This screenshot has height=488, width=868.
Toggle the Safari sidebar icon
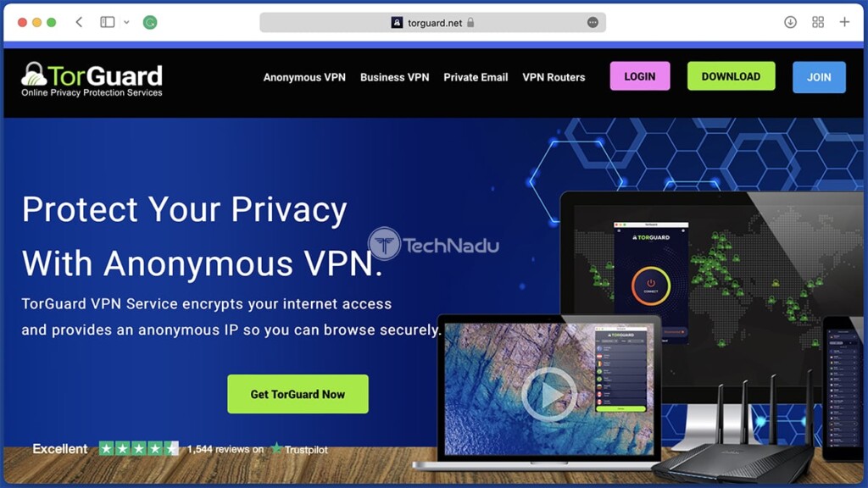[x=108, y=22]
